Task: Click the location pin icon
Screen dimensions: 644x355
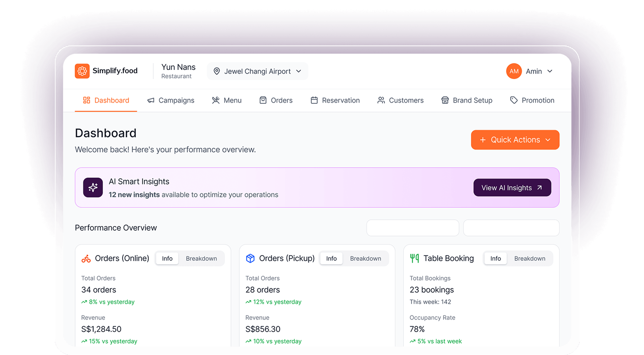Action: tap(217, 71)
